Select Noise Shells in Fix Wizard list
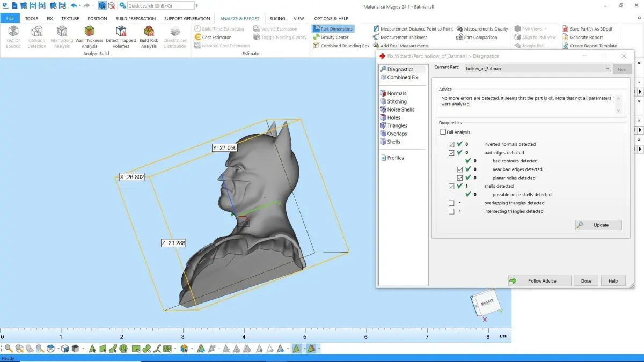The width and height of the screenshot is (644, 362). tap(397, 109)
